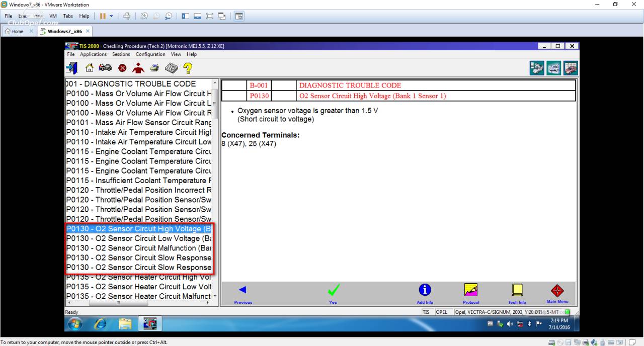Click the red X stop icon

(x=122, y=68)
